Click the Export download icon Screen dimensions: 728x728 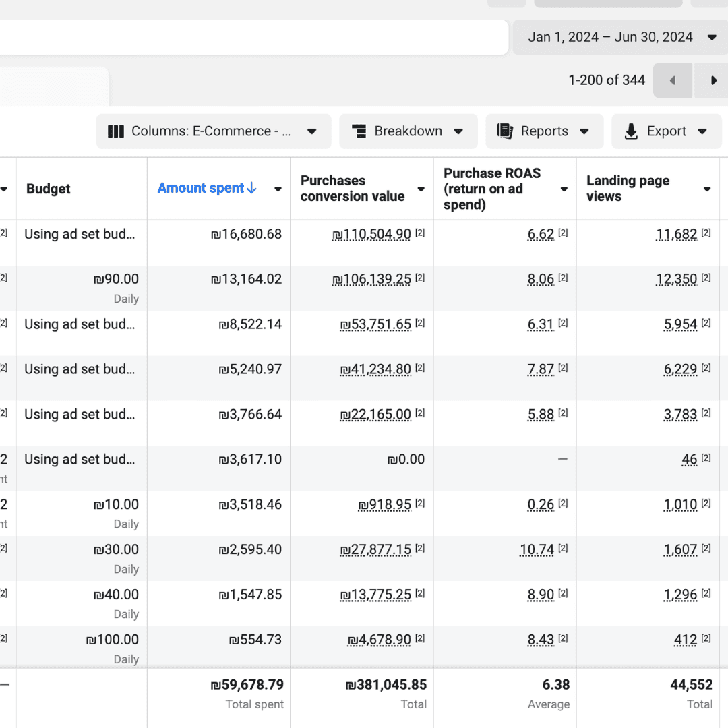631,131
